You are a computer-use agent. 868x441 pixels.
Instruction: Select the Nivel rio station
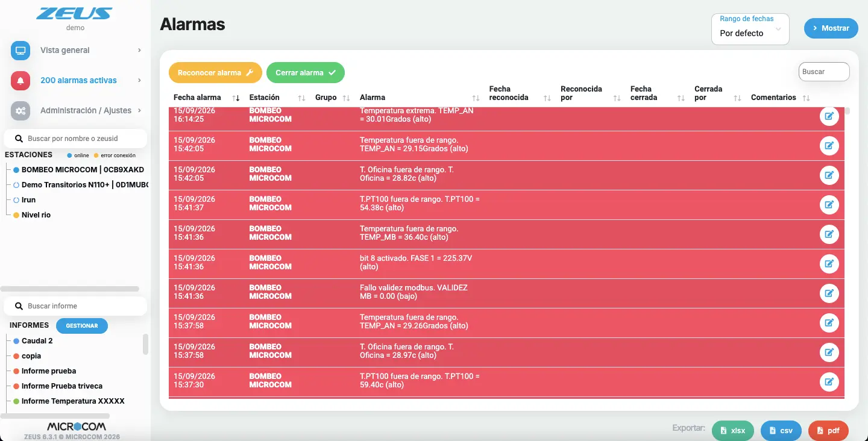tap(32, 215)
